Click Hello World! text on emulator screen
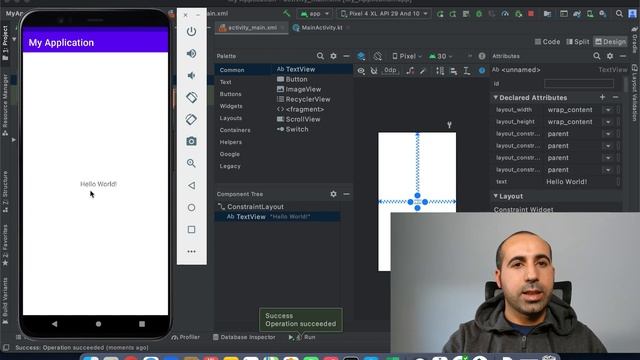640x360 pixels. [x=98, y=184]
